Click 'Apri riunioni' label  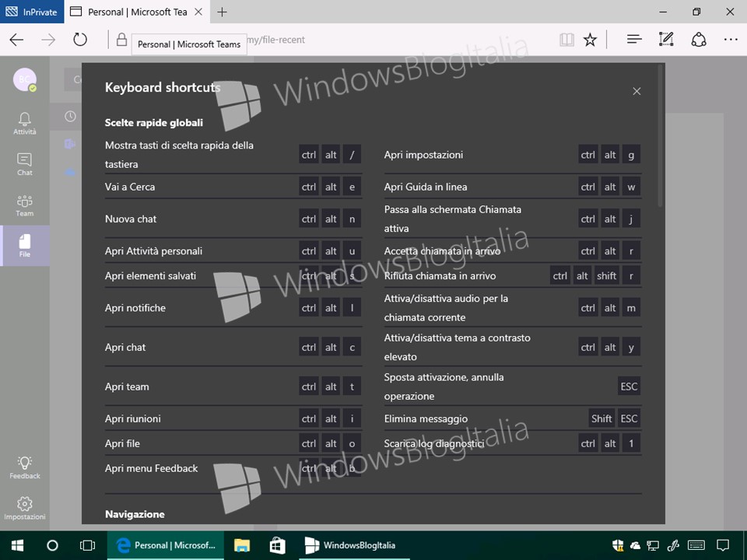(x=132, y=418)
